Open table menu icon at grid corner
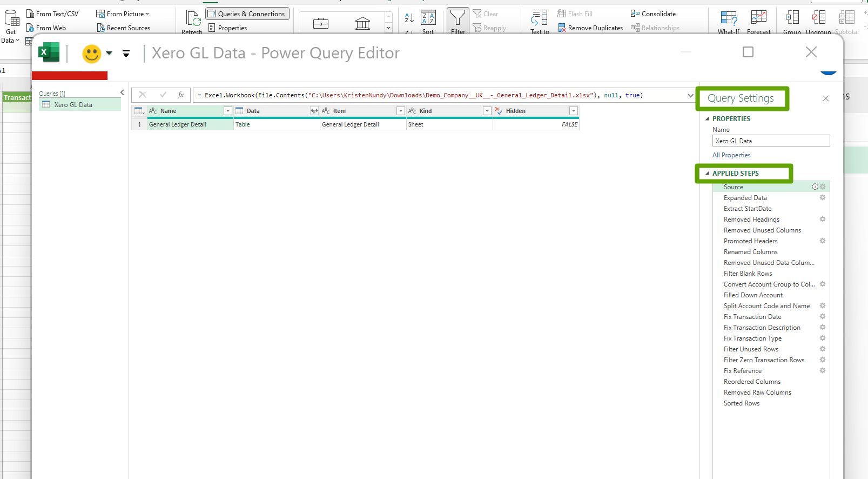The image size is (868, 479). point(139,111)
